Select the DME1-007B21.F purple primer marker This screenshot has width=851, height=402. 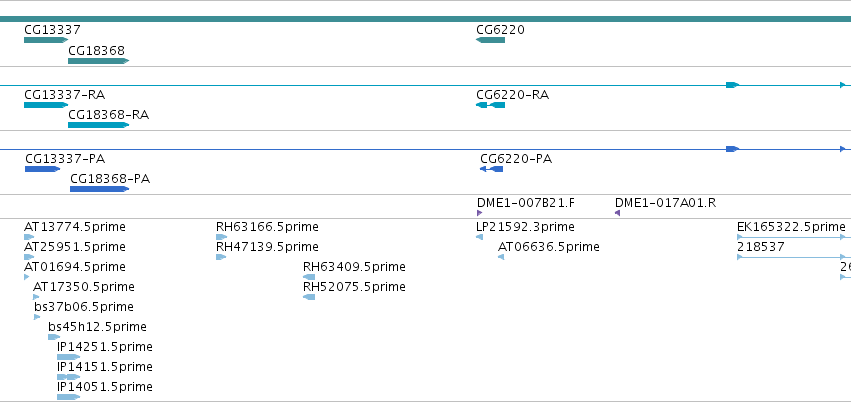(x=480, y=213)
